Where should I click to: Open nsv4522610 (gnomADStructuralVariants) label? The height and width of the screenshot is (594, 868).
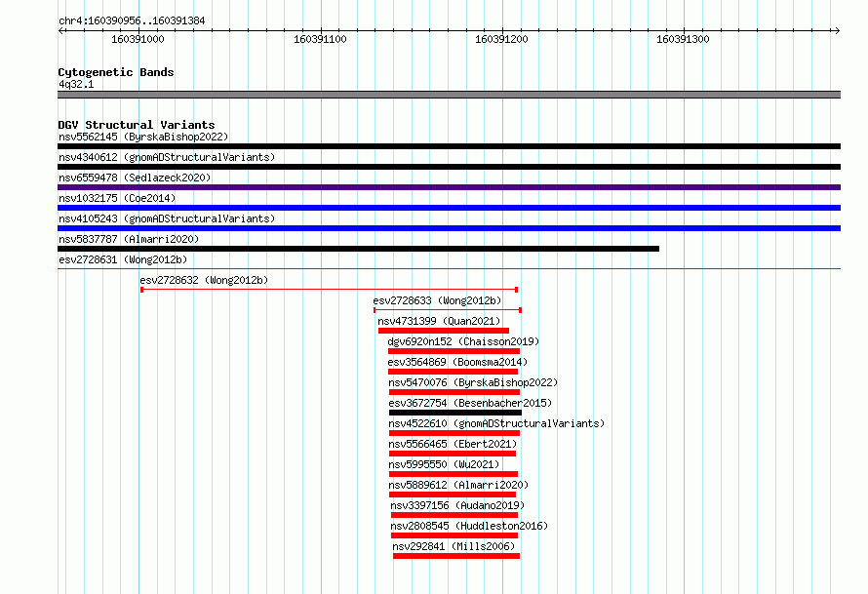click(x=496, y=423)
